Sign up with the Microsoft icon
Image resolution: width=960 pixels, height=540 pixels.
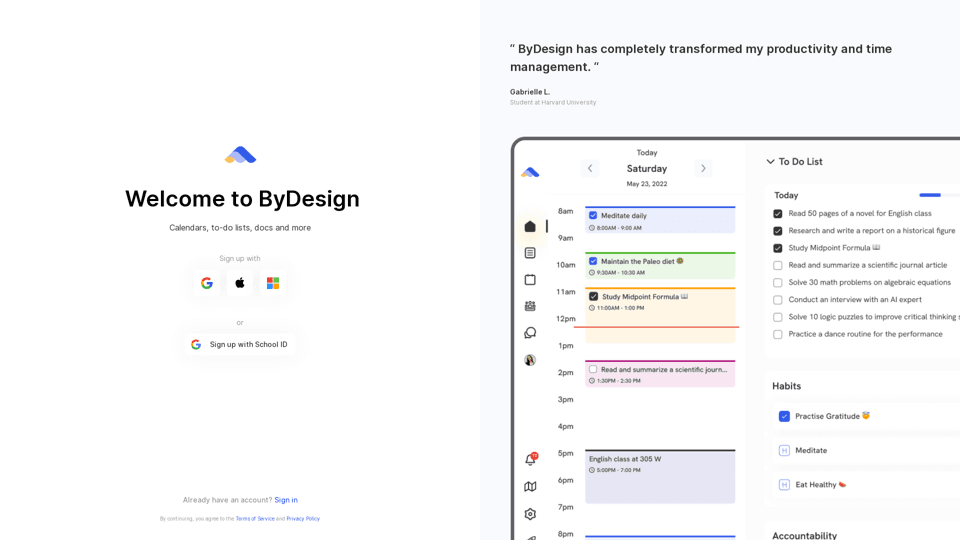point(273,283)
